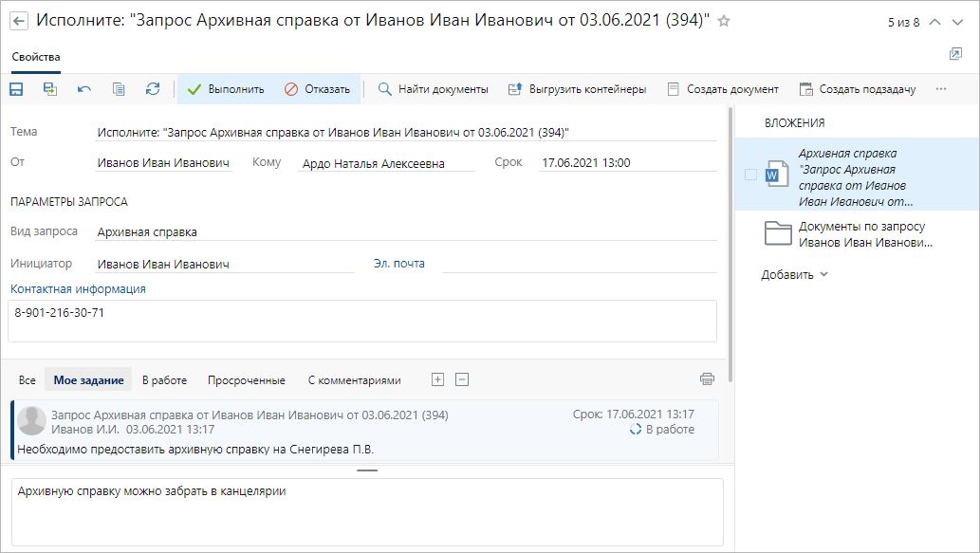Image resolution: width=980 pixels, height=553 pixels.
Task: Tick the Архивная справка attachment checkbox
Action: click(x=750, y=175)
